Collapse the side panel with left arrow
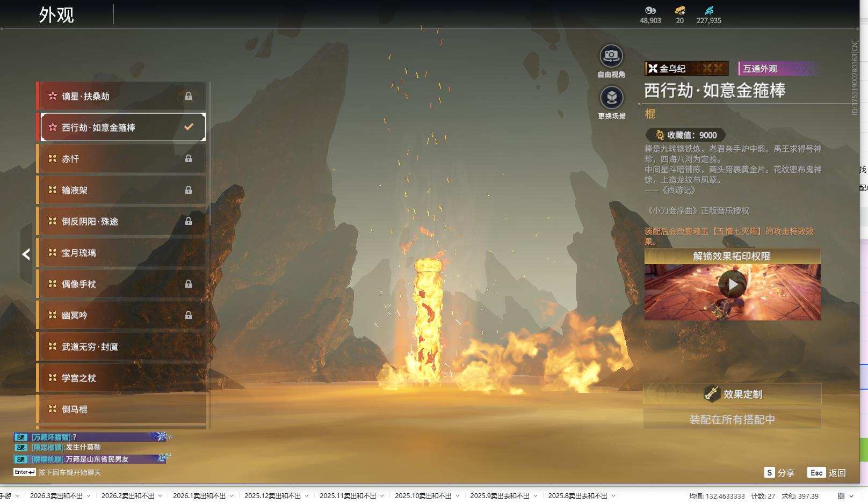 tap(26, 254)
